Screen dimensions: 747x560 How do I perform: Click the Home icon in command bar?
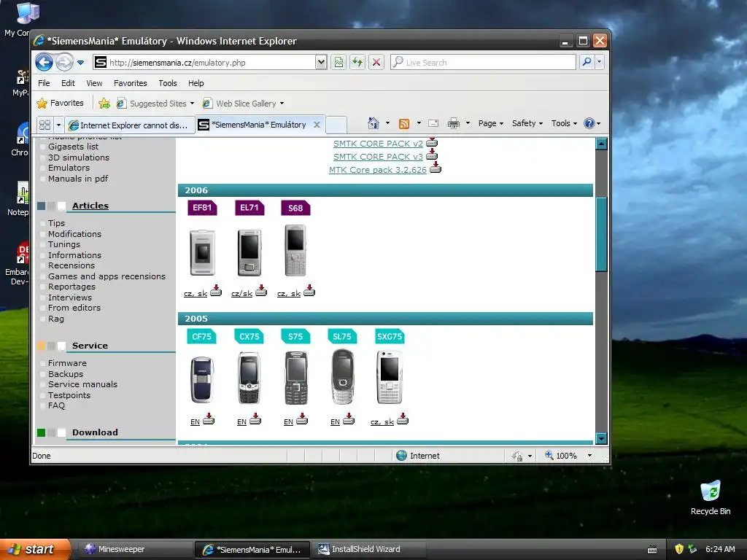pos(373,123)
